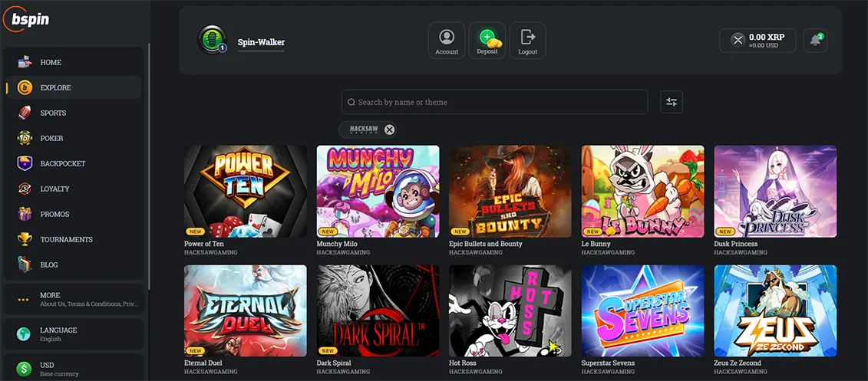Open the 0.00 XRP balance selector
Image resolution: width=868 pixels, height=381 pixels.
tap(757, 41)
